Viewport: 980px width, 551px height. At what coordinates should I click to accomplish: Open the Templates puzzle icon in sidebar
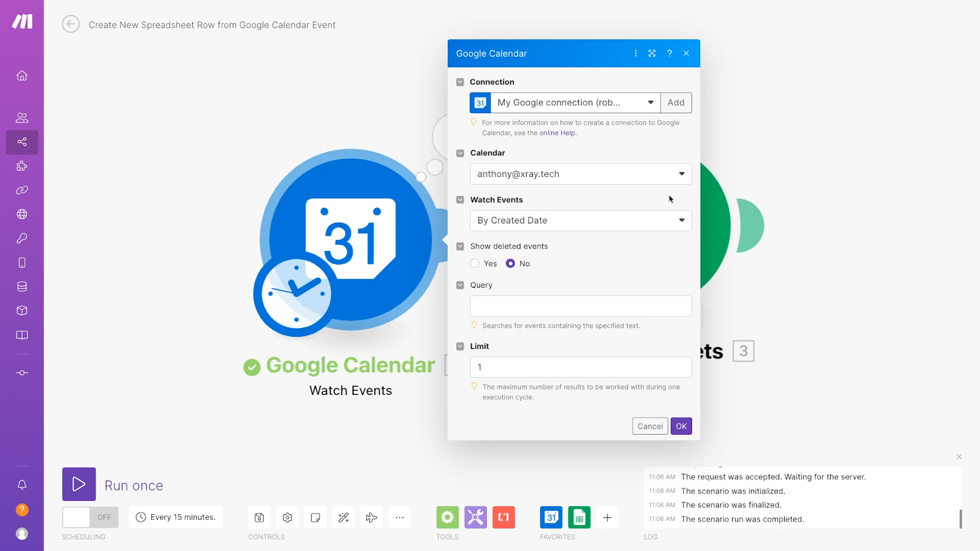pos(22,166)
